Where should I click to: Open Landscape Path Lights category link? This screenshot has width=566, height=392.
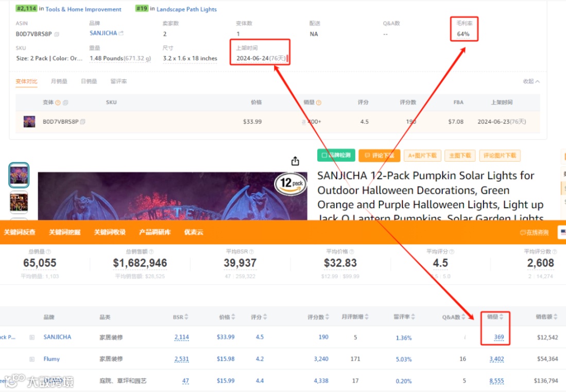[186, 9]
